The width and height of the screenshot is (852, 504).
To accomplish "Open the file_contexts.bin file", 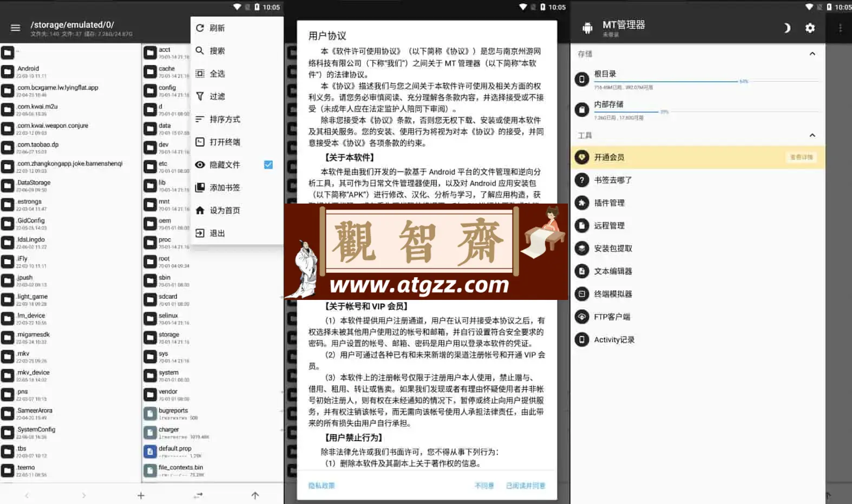I will click(213, 470).
